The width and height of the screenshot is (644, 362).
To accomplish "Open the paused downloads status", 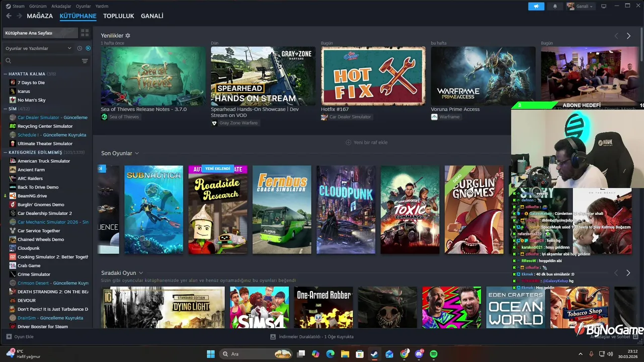I will 312,336.
